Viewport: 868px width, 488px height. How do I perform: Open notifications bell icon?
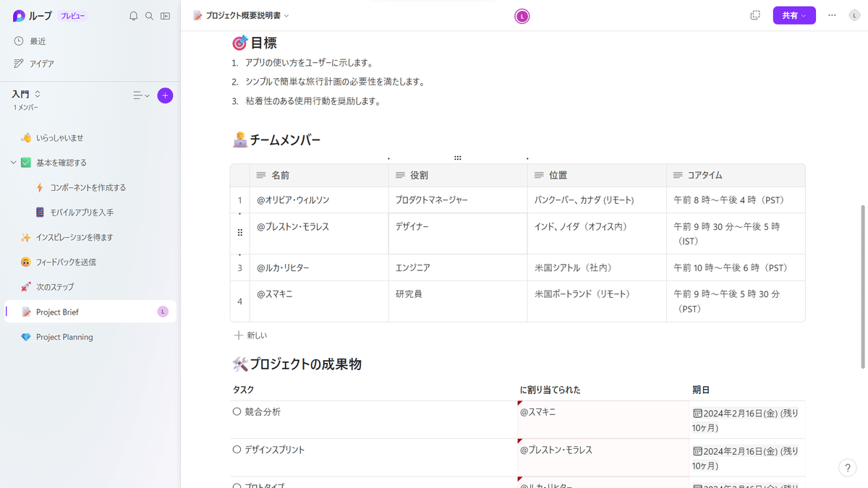pyautogui.click(x=133, y=16)
